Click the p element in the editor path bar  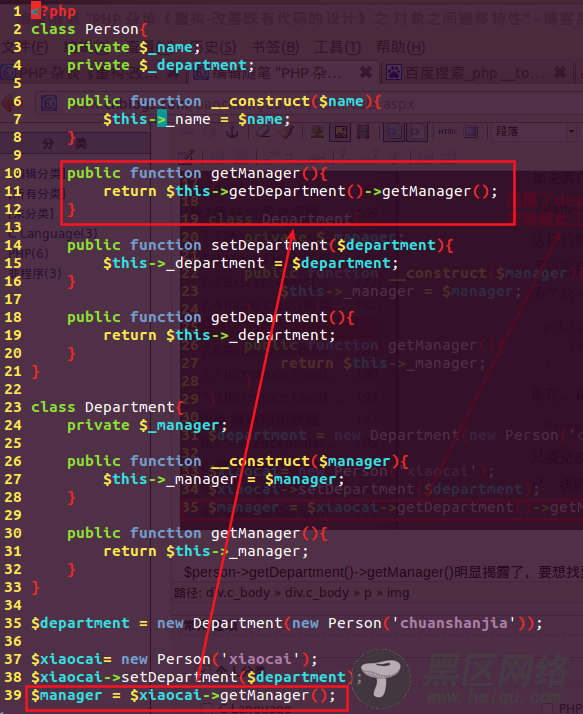[368, 593]
